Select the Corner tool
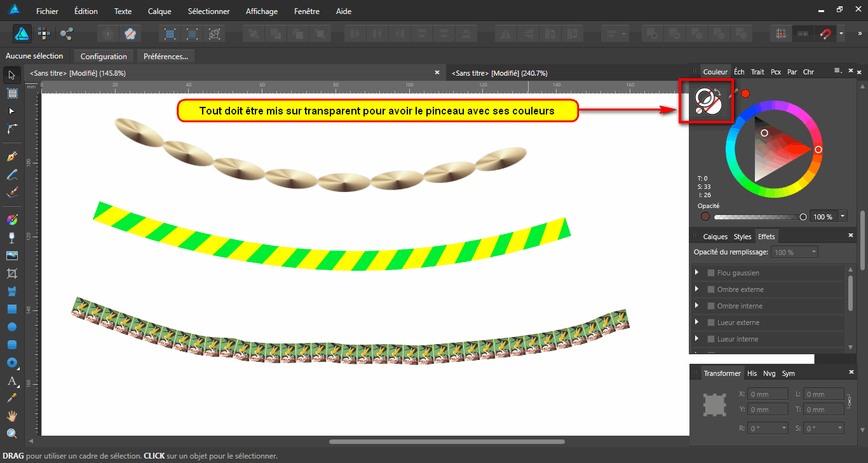This screenshot has width=868, height=463. 11,128
